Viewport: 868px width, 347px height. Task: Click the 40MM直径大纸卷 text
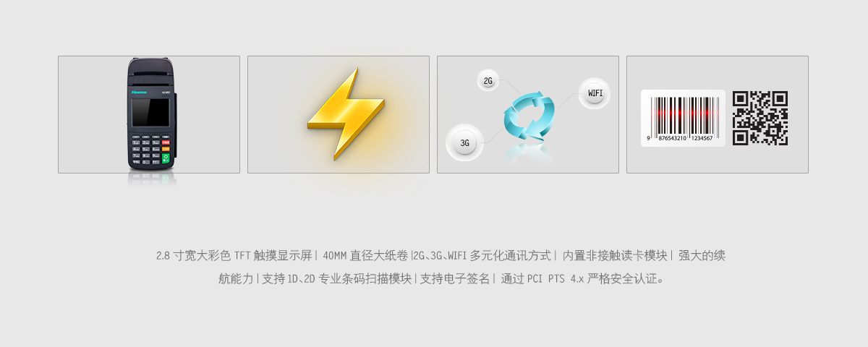(x=365, y=255)
